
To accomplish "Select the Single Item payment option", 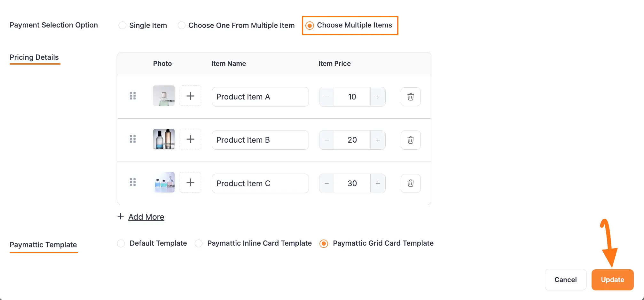I will tap(122, 25).
